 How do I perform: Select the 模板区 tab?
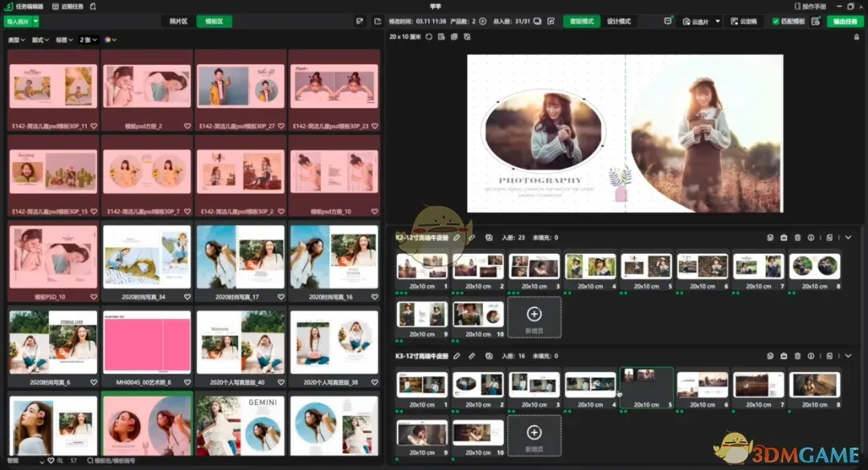(x=215, y=22)
